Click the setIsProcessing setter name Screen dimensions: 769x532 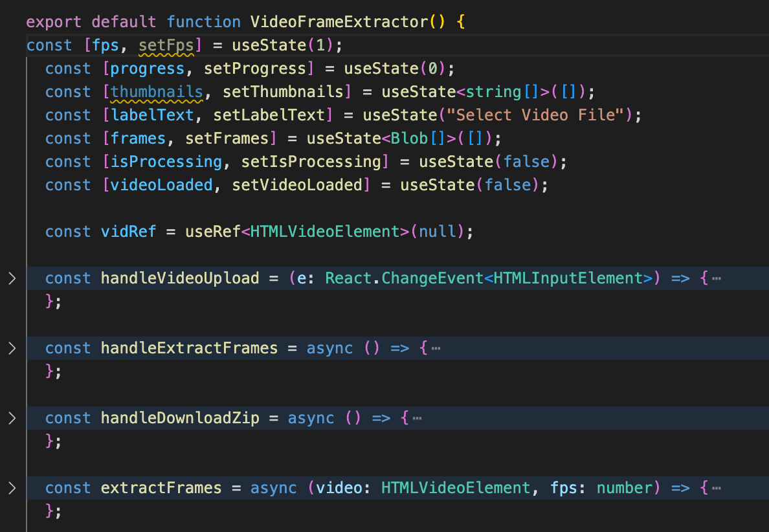point(334,162)
